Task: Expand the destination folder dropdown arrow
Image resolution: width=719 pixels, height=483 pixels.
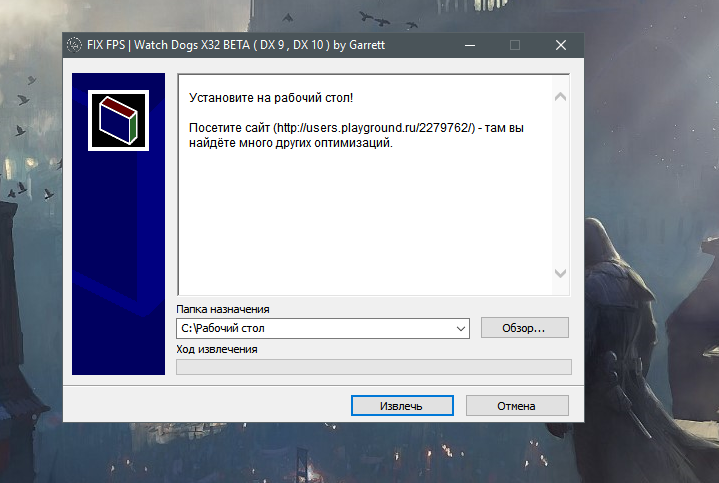Action: point(461,328)
